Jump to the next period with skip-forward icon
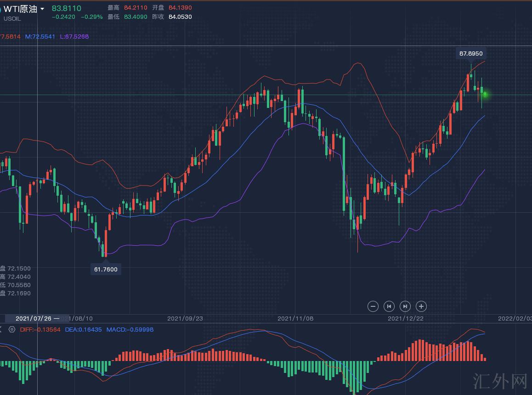 coord(405,306)
